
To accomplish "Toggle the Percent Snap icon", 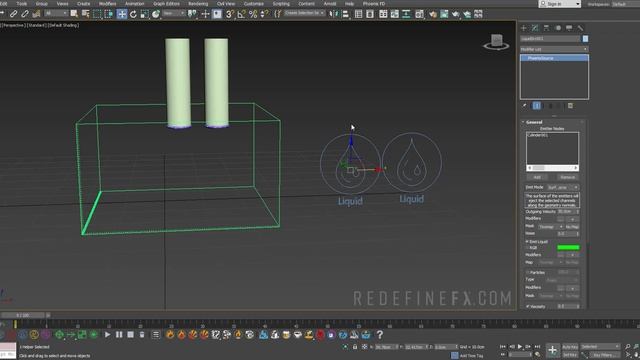I will pos(253,14).
